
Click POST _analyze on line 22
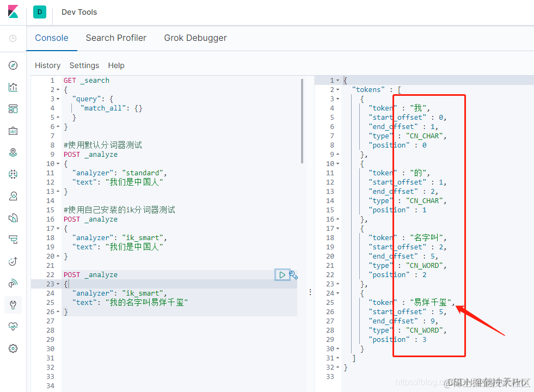pos(90,275)
